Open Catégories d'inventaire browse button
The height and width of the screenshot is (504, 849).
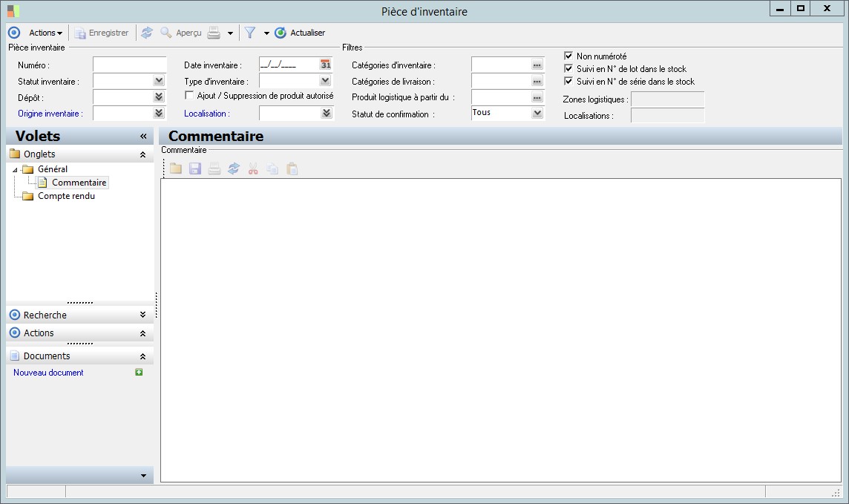tap(537, 65)
